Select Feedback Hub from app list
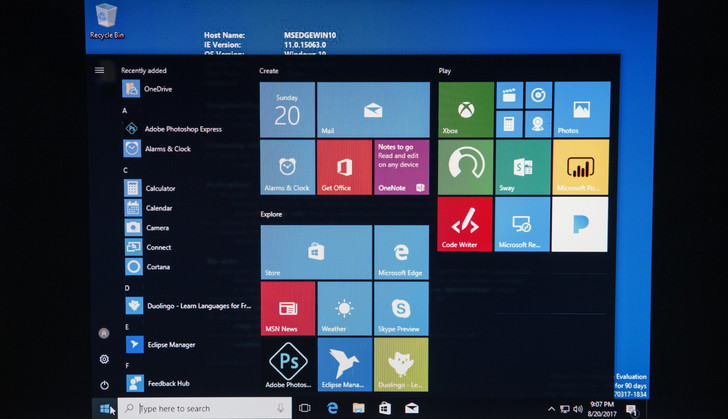Screen dimensions: 728x419 167,383
